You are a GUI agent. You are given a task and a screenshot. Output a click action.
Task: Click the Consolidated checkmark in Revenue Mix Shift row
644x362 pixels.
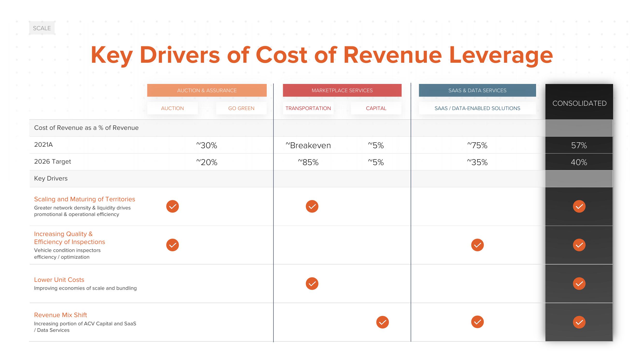[579, 322]
